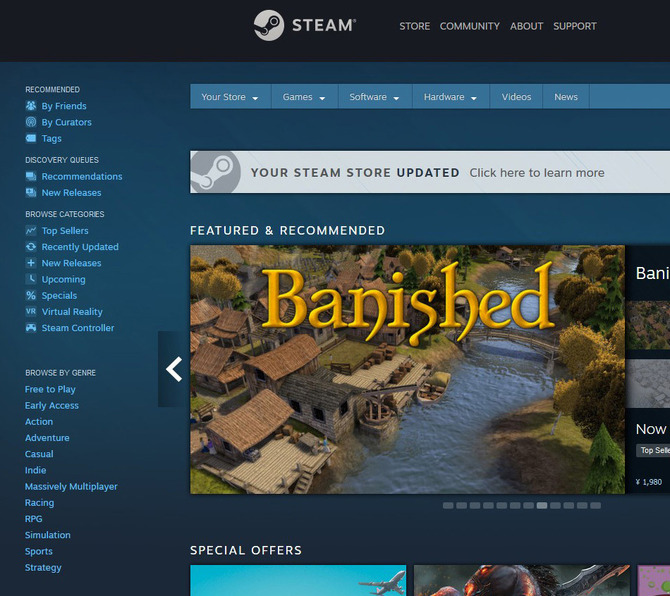
Task: Click Steam logo in store updated banner
Action: coord(215,172)
